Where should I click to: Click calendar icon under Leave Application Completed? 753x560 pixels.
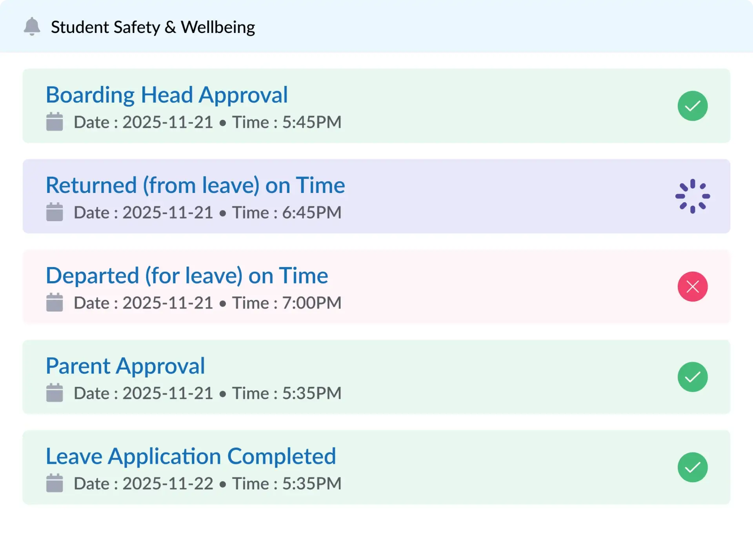[x=55, y=483]
